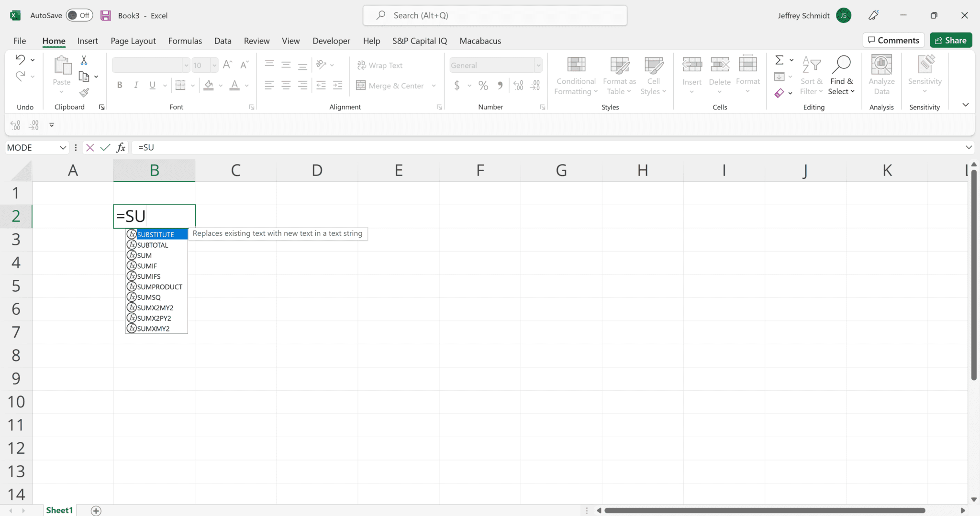Toggle AutoSave off switch

[79, 15]
